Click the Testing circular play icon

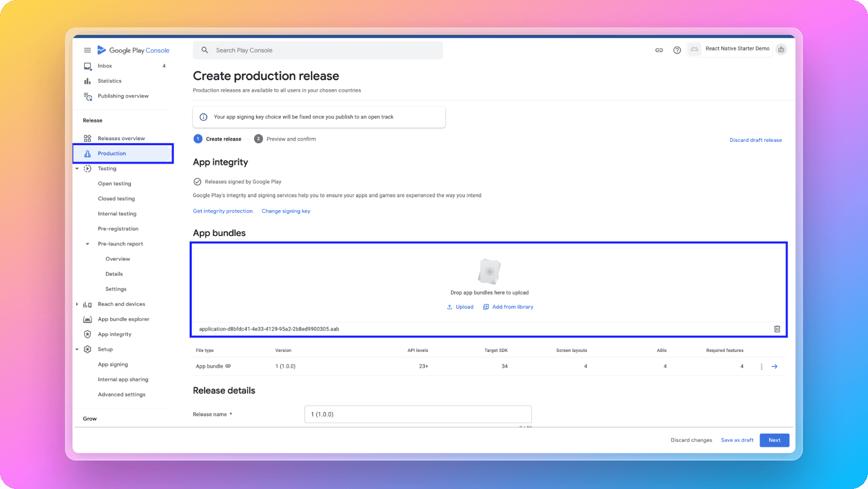tap(88, 169)
